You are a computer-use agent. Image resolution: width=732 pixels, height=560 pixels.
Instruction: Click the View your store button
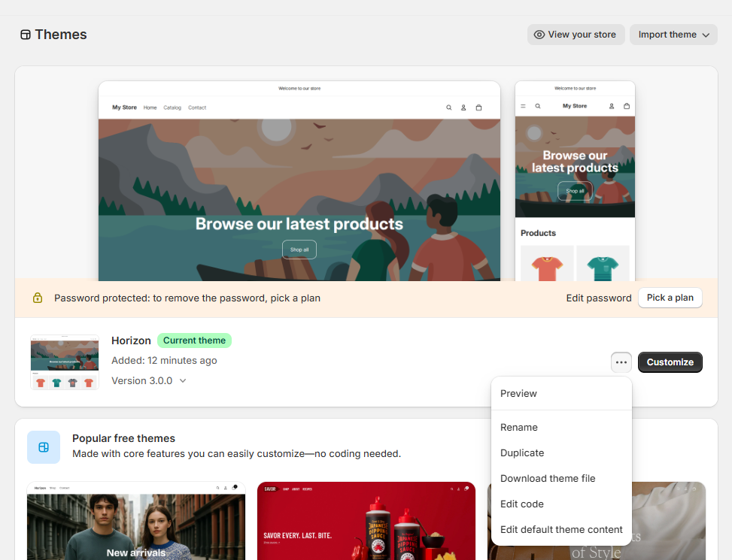pos(576,35)
